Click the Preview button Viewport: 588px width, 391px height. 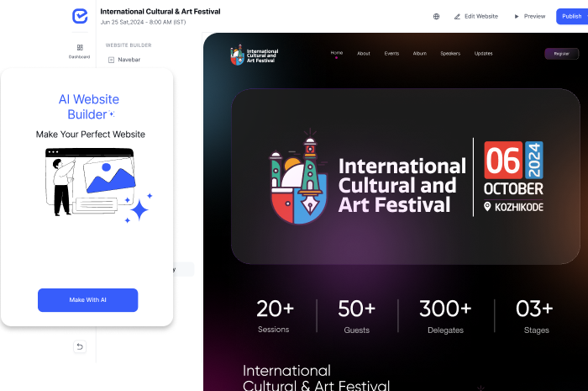click(529, 17)
